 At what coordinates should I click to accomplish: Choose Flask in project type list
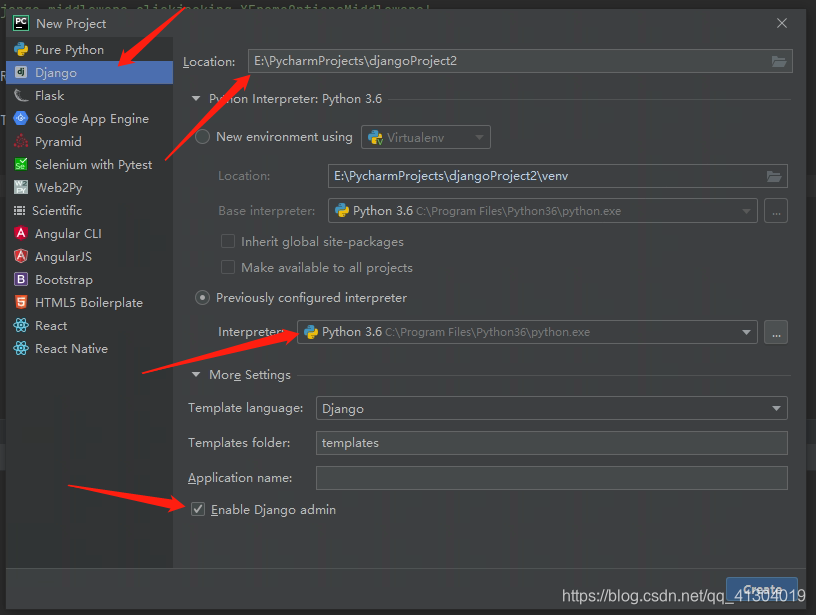[90, 95]
